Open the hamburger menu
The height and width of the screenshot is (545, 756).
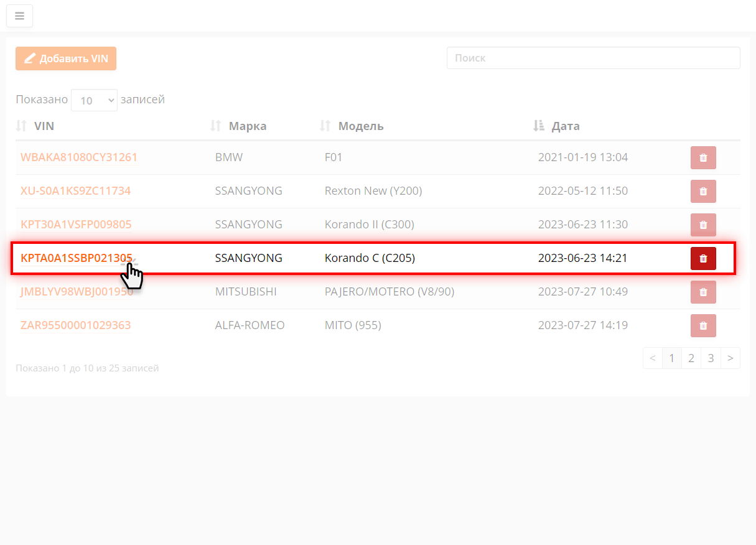[19, 16]
